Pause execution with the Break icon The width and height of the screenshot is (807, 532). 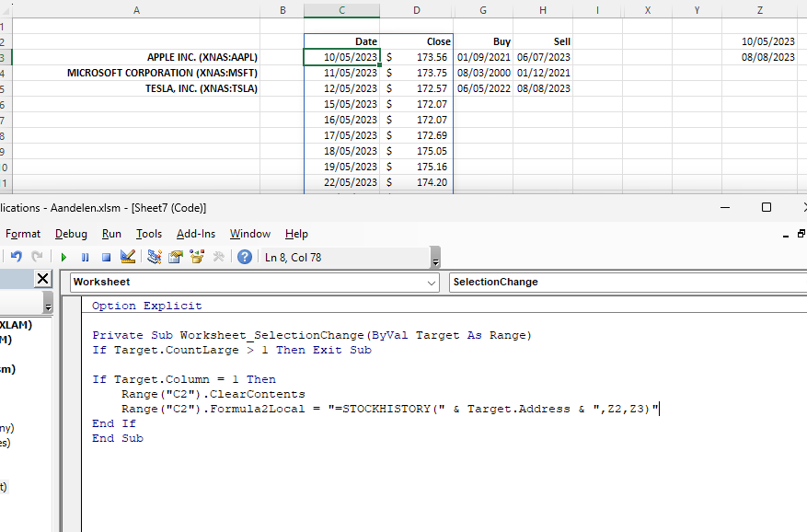[85, 257]
